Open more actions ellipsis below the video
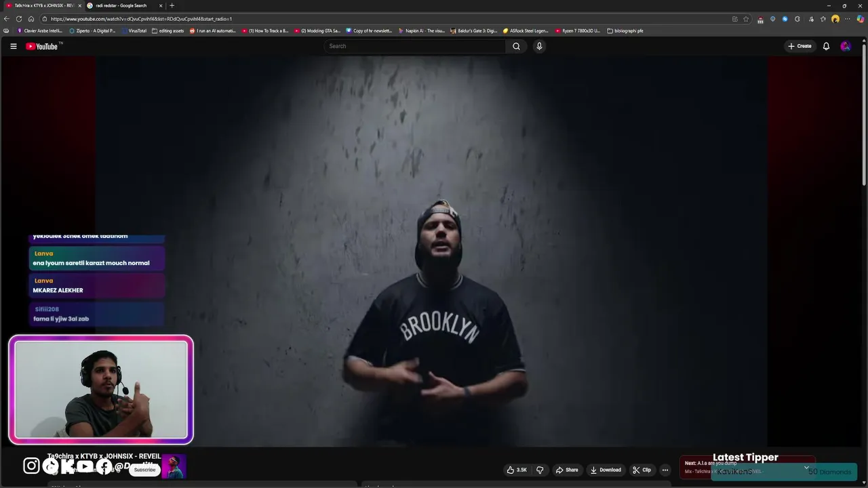This screenshot has width=868, height=488. click(x=665, y=470)
